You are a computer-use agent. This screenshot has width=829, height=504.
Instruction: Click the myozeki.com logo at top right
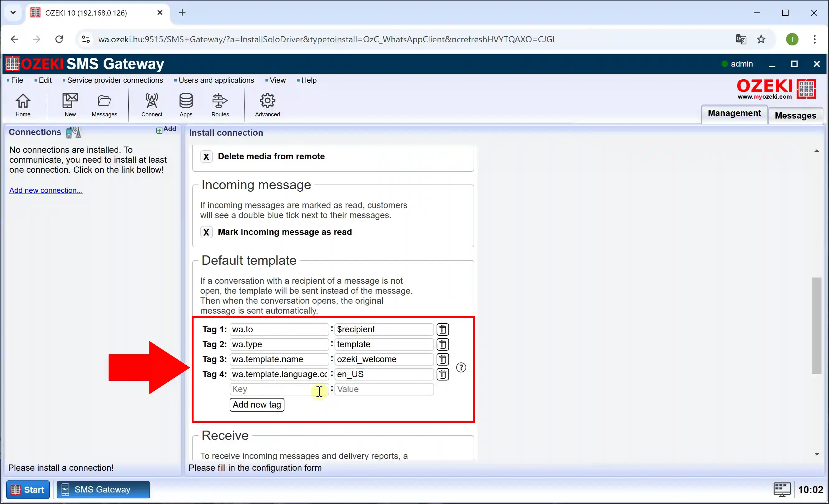(x=776, y=89)
